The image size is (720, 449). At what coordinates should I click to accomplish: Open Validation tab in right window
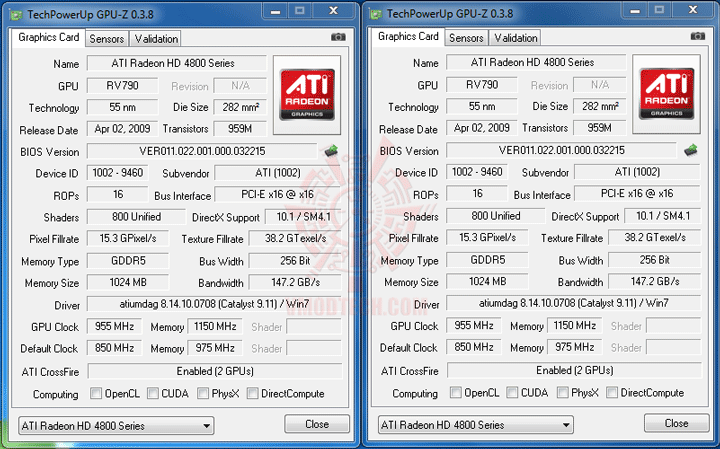tap(515, 38)
